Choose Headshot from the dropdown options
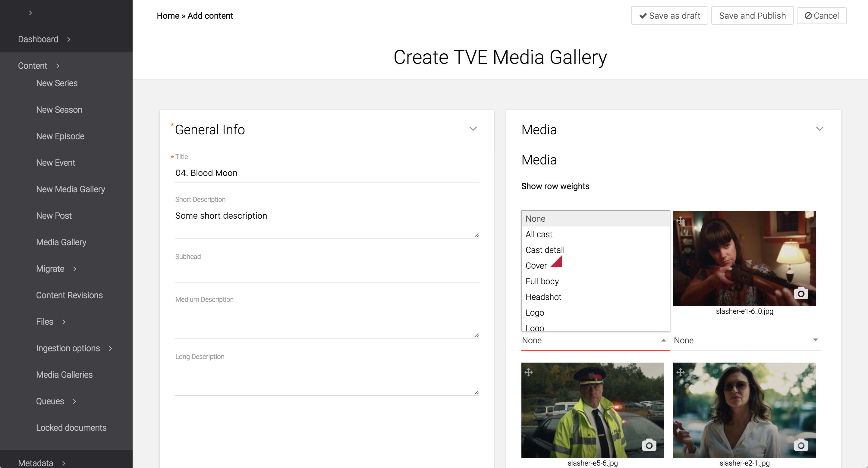Screen dimensions: 868x468 (x=543, y=297)
